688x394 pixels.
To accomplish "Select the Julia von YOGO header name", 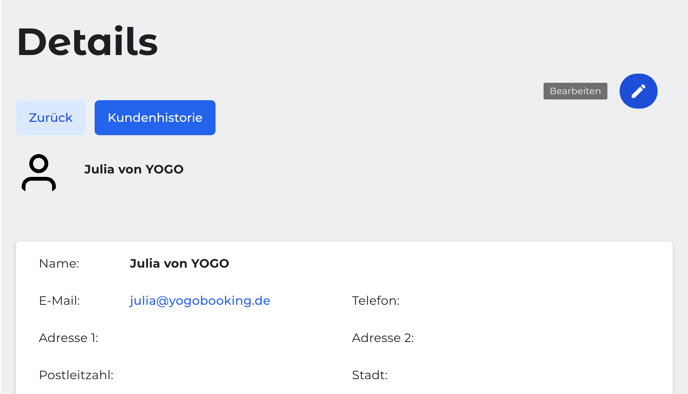I will click(x=134, y=169).
